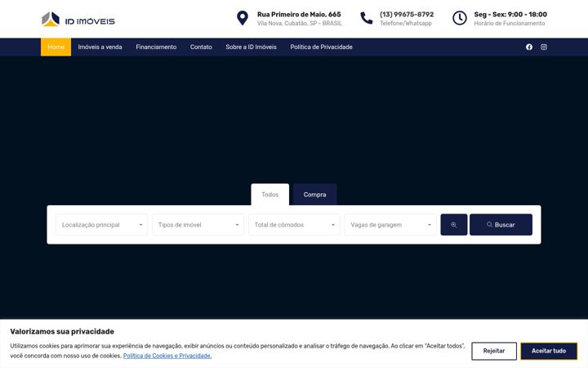Open Imóveis a venda menu item
This screenshot has width=588, height=368.
(100, 47)
